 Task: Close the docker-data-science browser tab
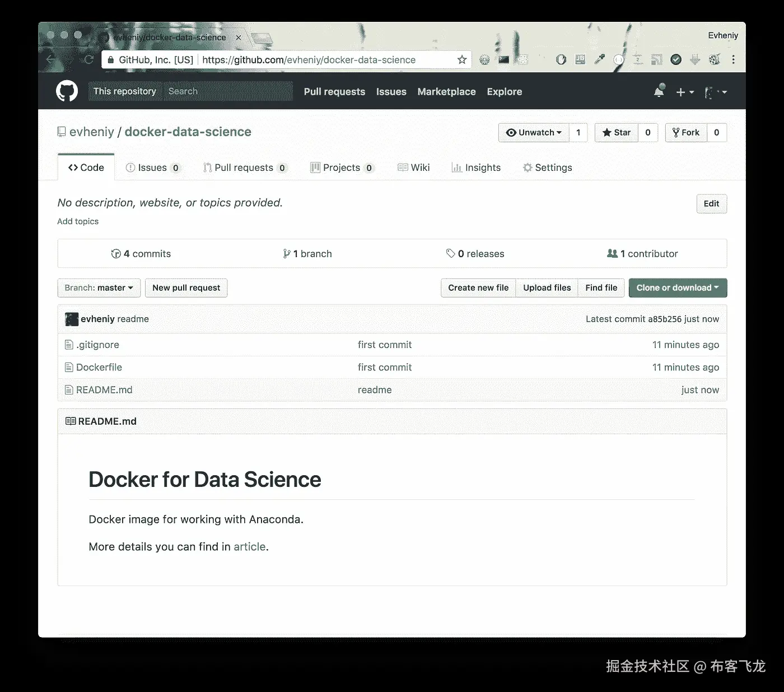tap(239, 38)
